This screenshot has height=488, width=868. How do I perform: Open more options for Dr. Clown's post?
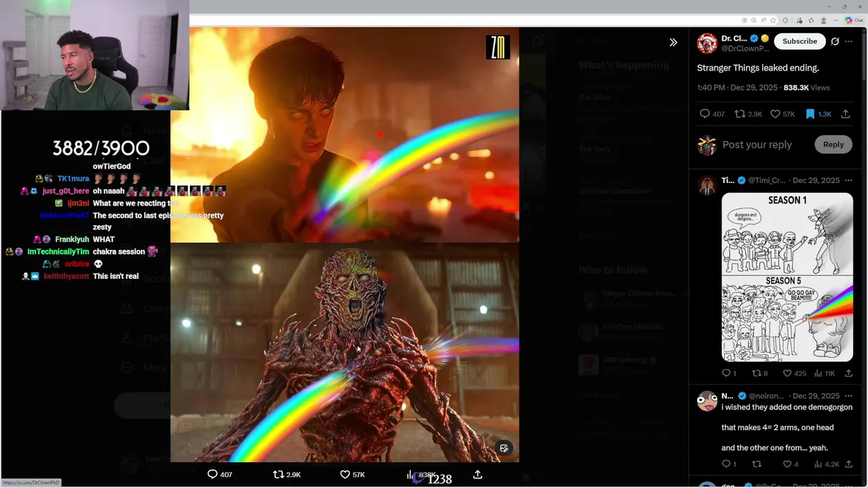848,41
